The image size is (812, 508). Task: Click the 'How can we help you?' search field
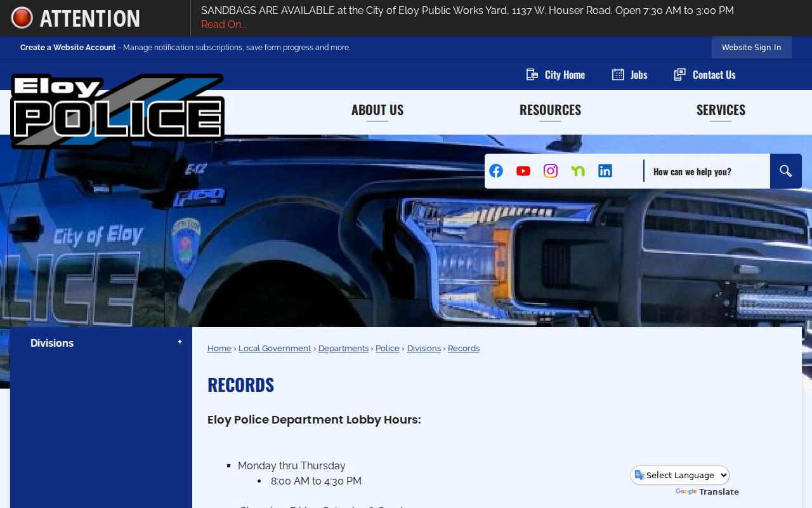click(x=707, y=171)
